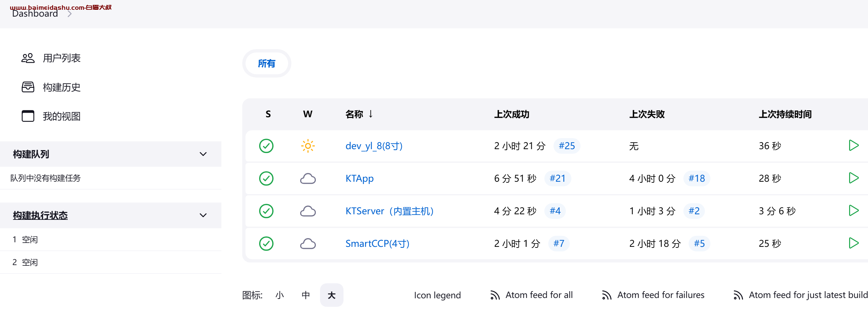
Task: Sort by the W weather column header
Action: point(307,114)
